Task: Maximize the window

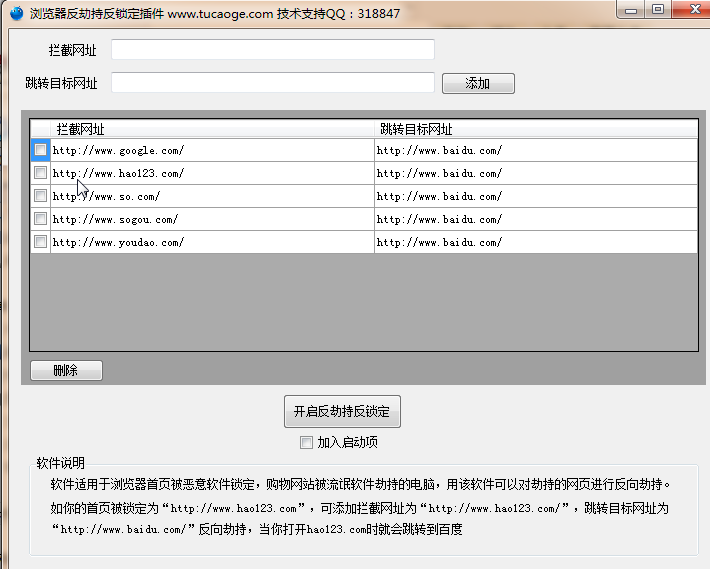Action: pyautogui.click(x=658, y=10)
